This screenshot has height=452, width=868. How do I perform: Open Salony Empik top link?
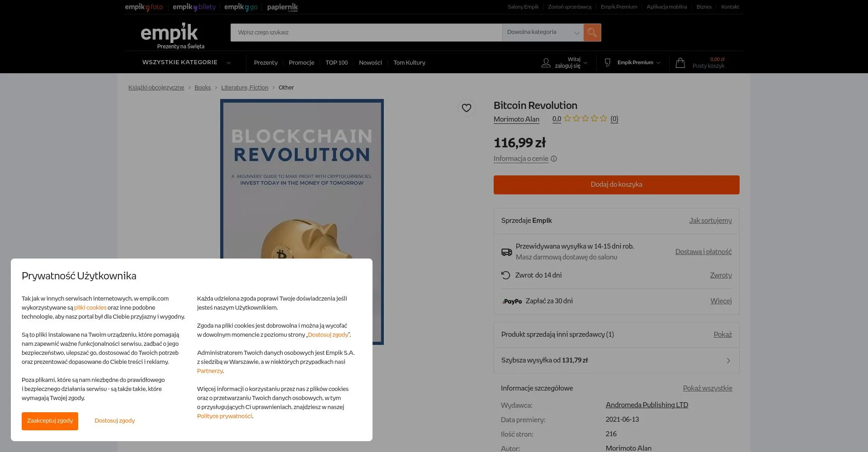tap(523, 7)
